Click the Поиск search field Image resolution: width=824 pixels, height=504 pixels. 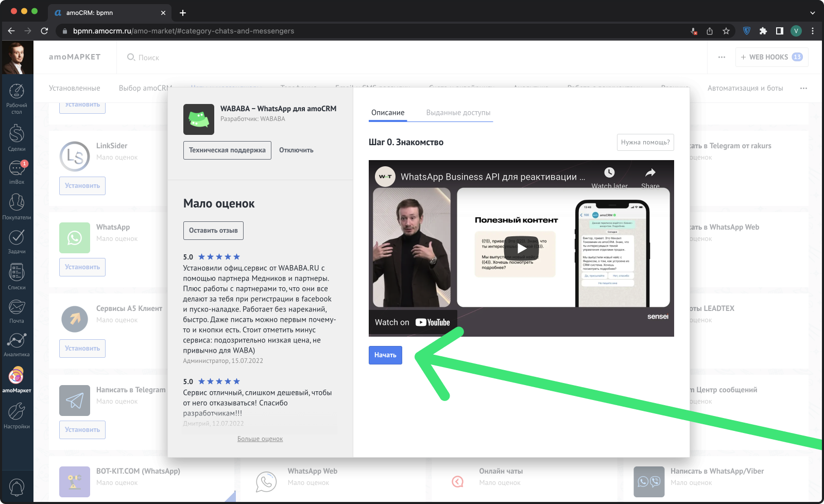(x=149, y=58)
